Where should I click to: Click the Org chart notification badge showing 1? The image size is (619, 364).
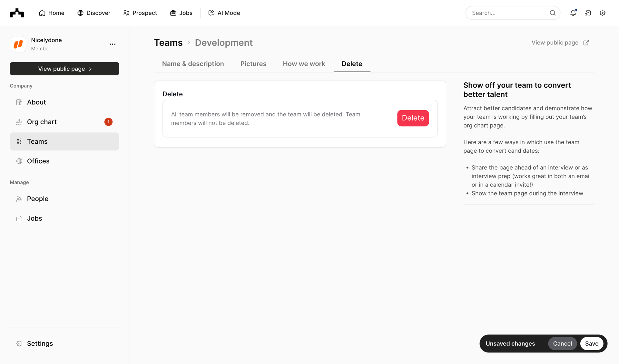[108, 122]
